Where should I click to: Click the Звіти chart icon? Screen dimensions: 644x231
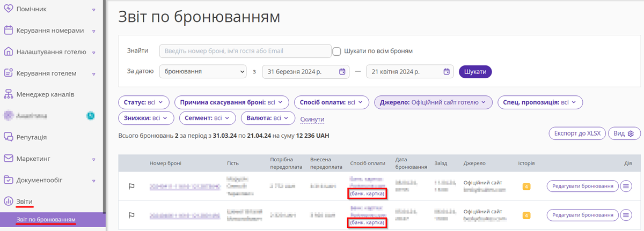point(8,201)
